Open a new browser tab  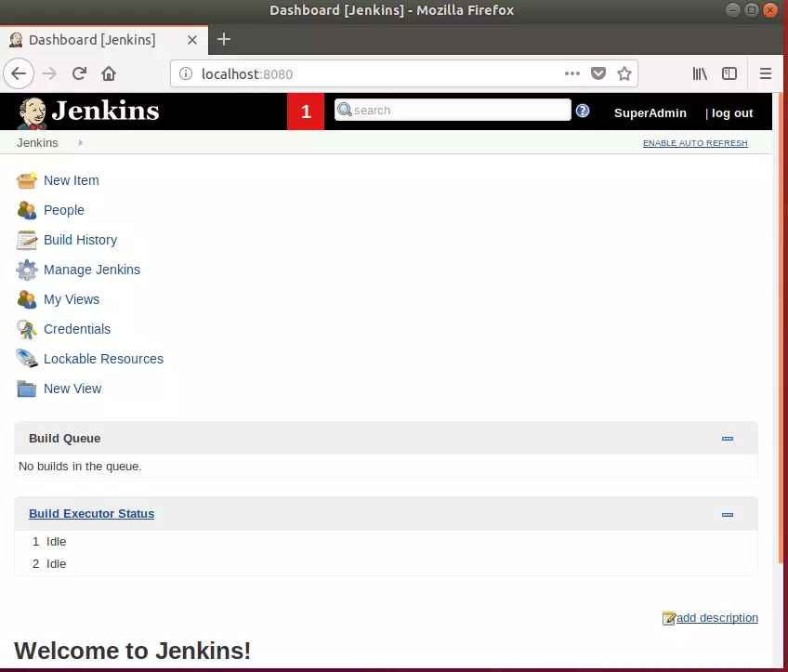[x=224, y=39]
